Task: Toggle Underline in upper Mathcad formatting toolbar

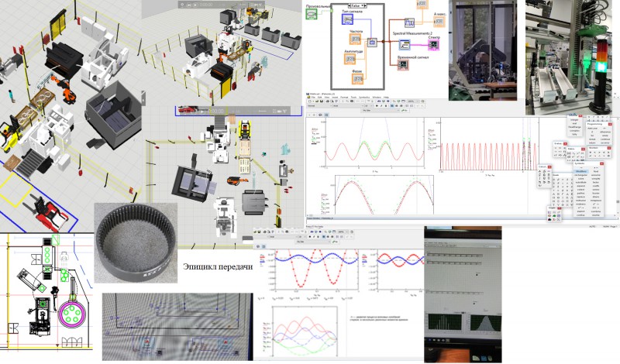Action: (x=386, y=106)
